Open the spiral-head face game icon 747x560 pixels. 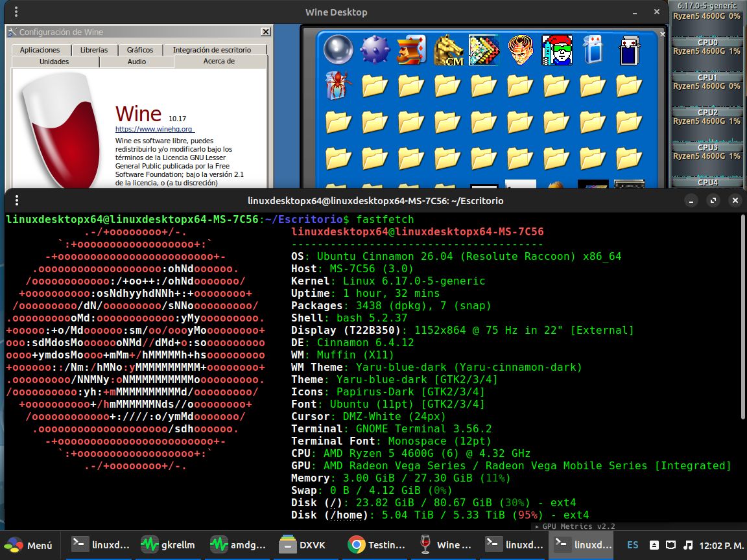pyautogui.click(x=520, y=50)
